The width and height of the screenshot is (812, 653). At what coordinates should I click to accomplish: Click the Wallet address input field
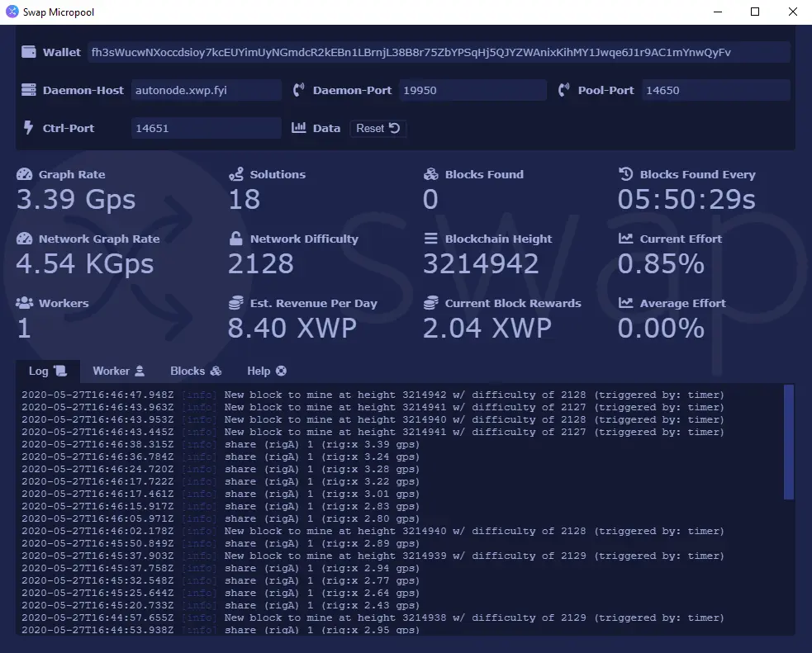(x=438, y=52)
